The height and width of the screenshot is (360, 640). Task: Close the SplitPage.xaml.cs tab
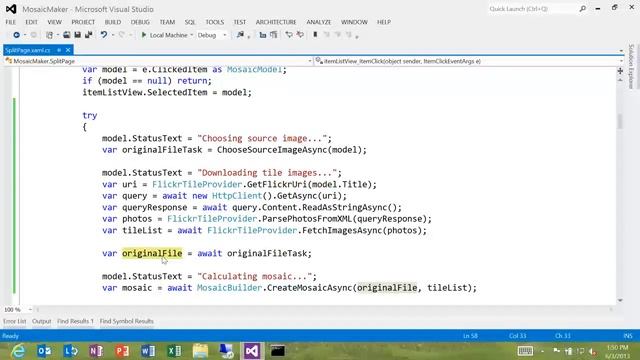68,50
